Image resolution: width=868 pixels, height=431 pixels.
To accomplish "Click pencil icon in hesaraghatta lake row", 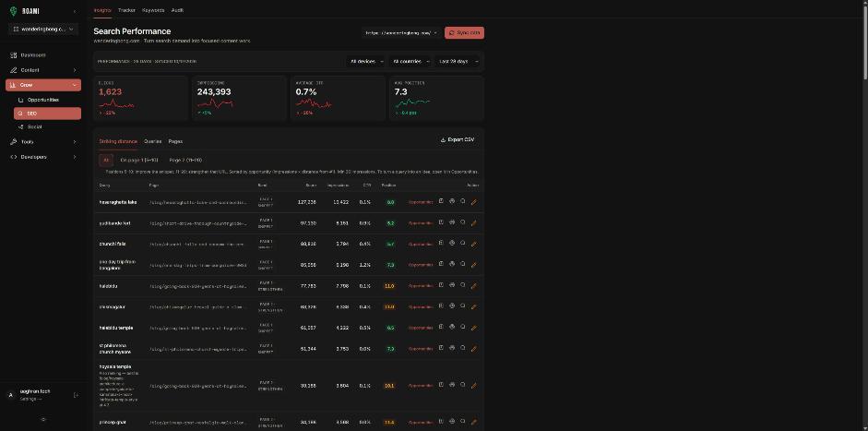I will 473,202.
